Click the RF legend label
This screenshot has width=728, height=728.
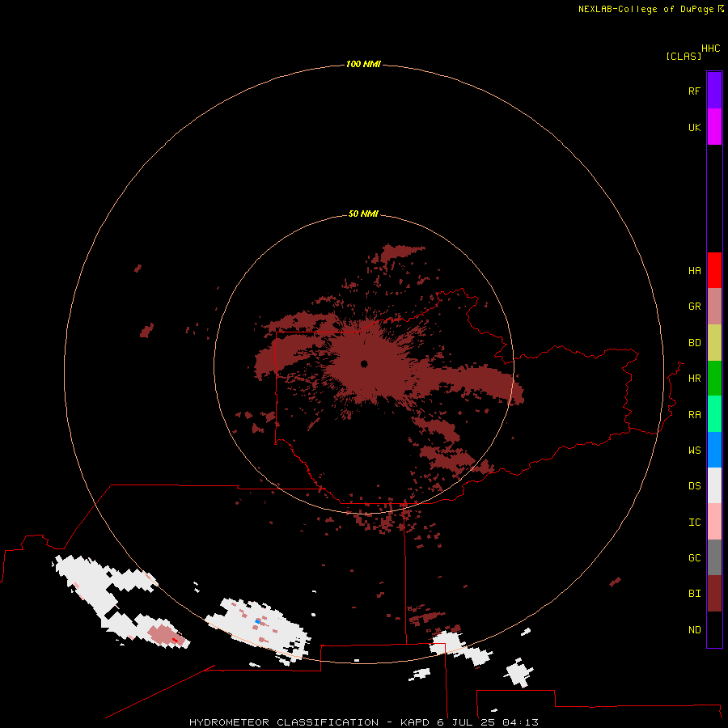click(694, 91)
